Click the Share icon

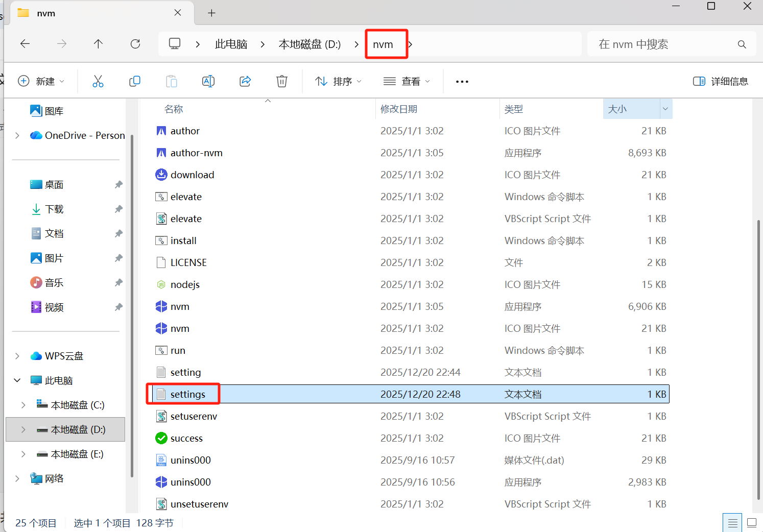245,81
